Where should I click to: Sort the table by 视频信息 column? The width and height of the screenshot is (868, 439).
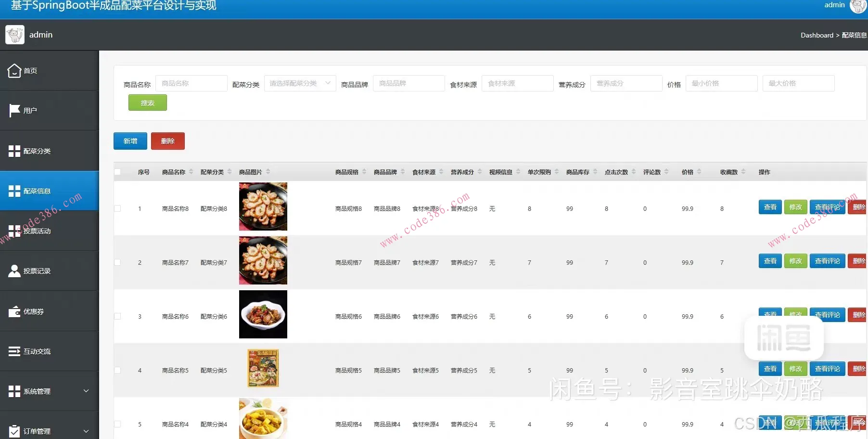pyautogui.click(x=518, y=172)
